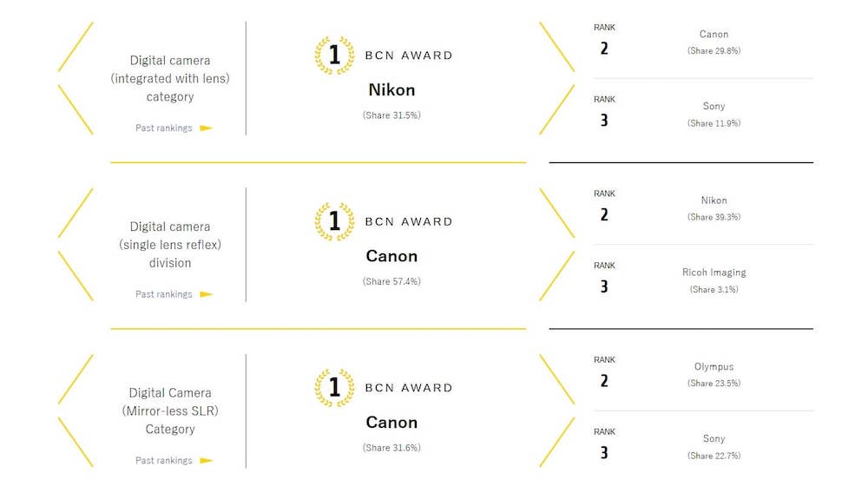The width and height of the screenshot is (868, 486).
Task: Click the Olympus rank 2 entry
Action: [713, 367]
